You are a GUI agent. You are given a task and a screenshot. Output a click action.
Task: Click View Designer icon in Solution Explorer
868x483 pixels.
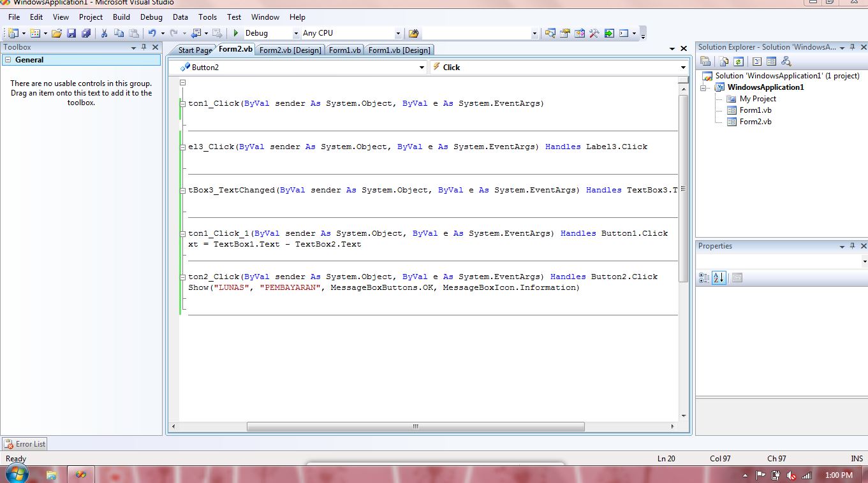771,61
